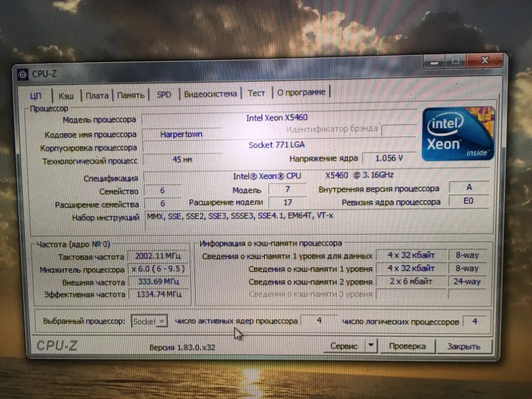Expand the Сервис dropdown arrow
532x399 pixels.
[x=371, y=346]
